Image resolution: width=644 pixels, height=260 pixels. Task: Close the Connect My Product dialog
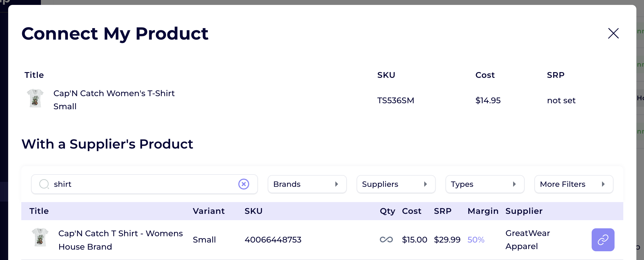613,33
